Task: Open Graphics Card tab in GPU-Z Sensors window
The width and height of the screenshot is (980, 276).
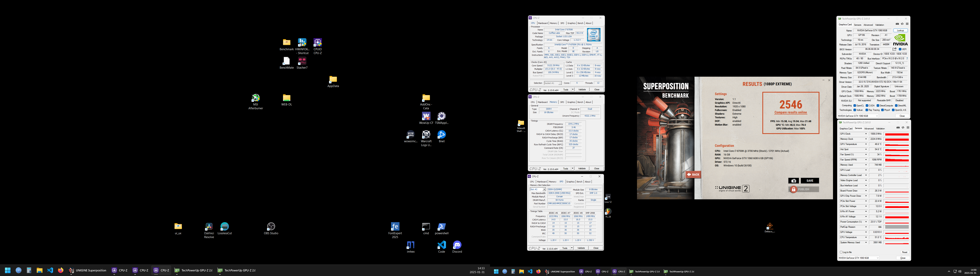Action: tap(846, 128)
